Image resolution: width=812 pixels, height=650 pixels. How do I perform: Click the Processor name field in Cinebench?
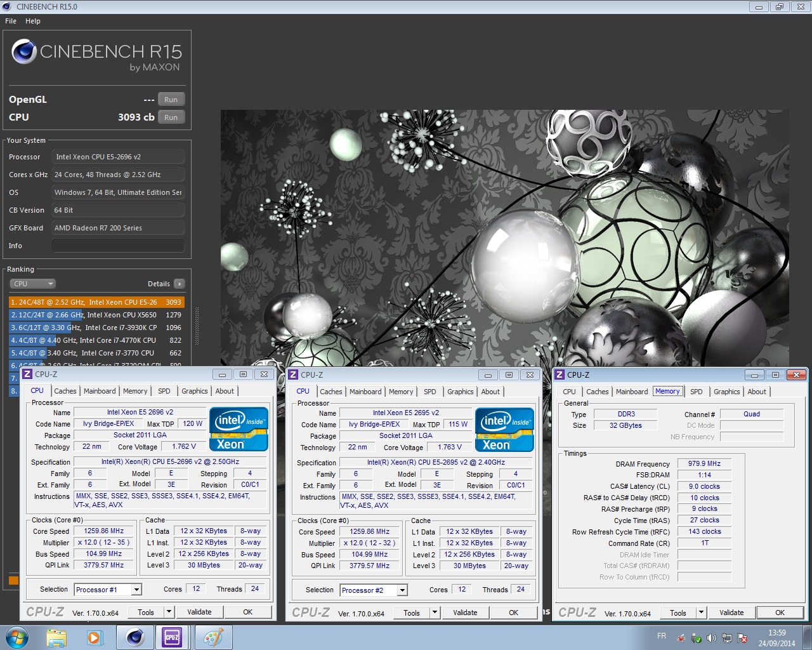point(118,157)
